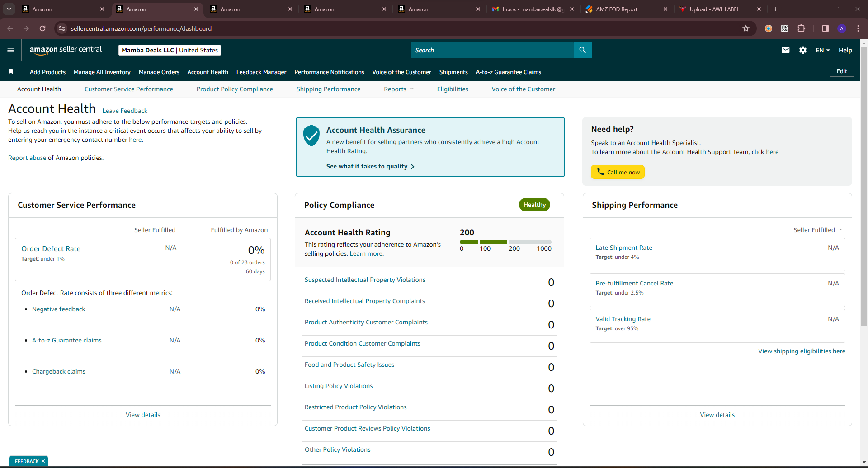Open the Order Defect Rate link

51,248
